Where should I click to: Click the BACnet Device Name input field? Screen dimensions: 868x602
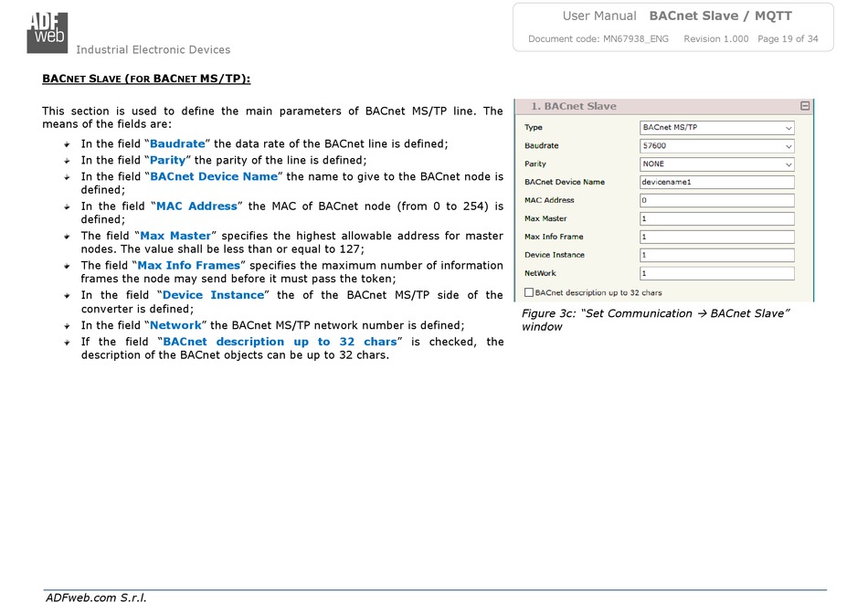[717, 182]
